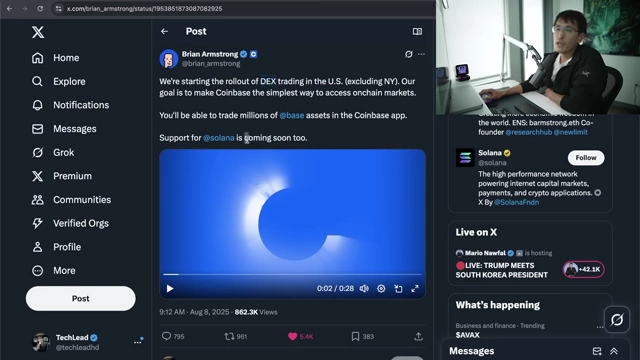Screen dimensions: 640x360
Task: Click the TechLead profile avatar
Action: [41, 342]
